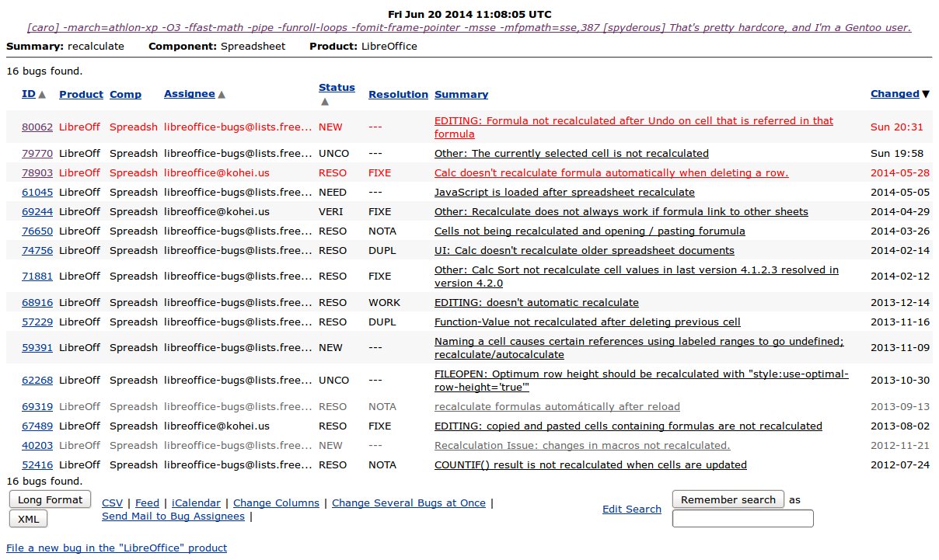
Task: Open 'COUNTIF() result is not recalculated' summary
Action: (x=591, y=464)
